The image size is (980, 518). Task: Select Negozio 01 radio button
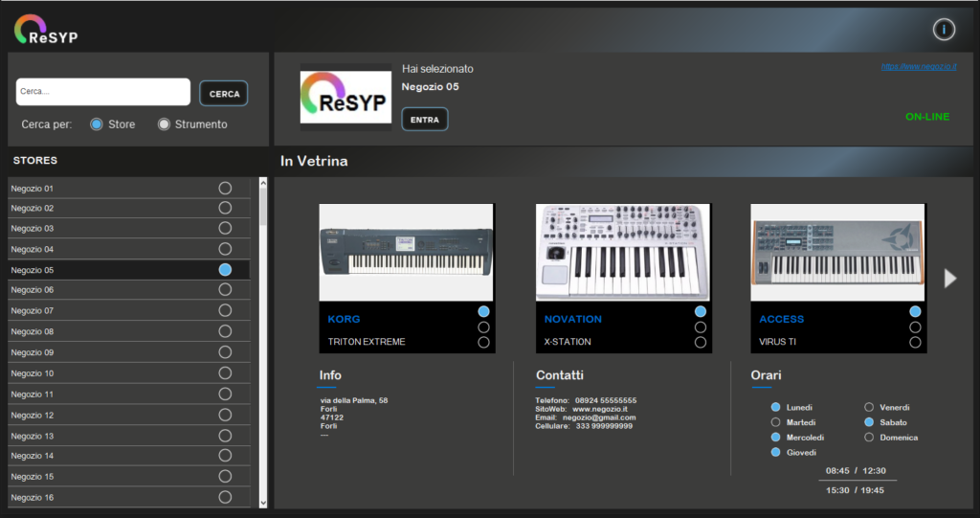[x=225, y=188]
